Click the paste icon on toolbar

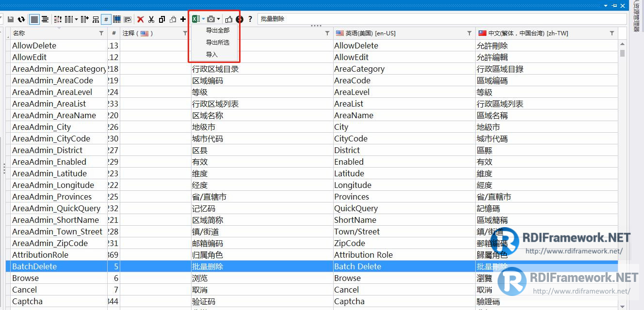point(173,19)
